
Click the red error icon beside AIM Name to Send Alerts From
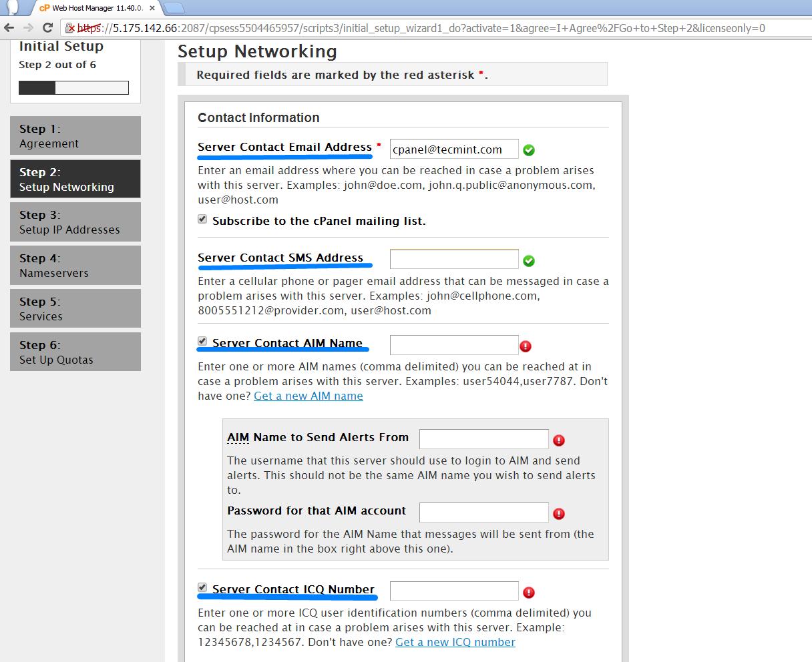tap(559, 440)
